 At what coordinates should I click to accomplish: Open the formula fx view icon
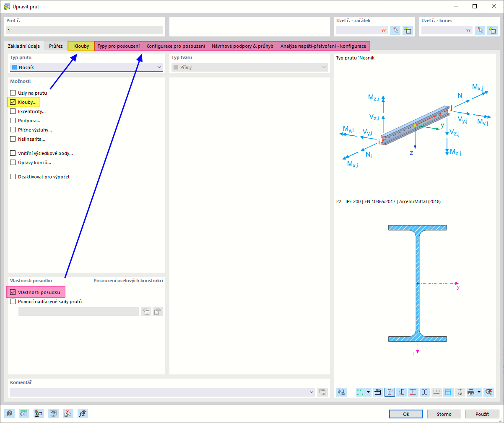pyautogui.click(x=83, y=414)
